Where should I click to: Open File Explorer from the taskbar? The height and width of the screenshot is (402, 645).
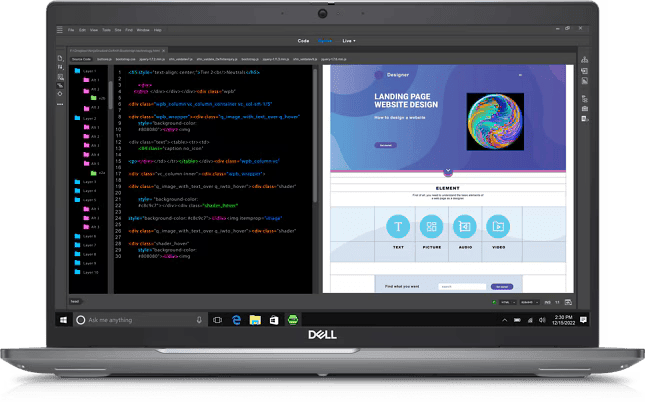[255, 320]
